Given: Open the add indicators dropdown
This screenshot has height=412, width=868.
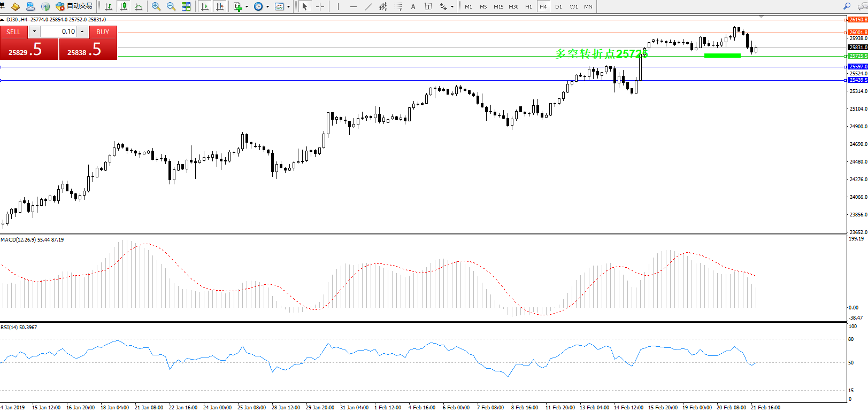Looking at the screenshot, I should (247, 6).
